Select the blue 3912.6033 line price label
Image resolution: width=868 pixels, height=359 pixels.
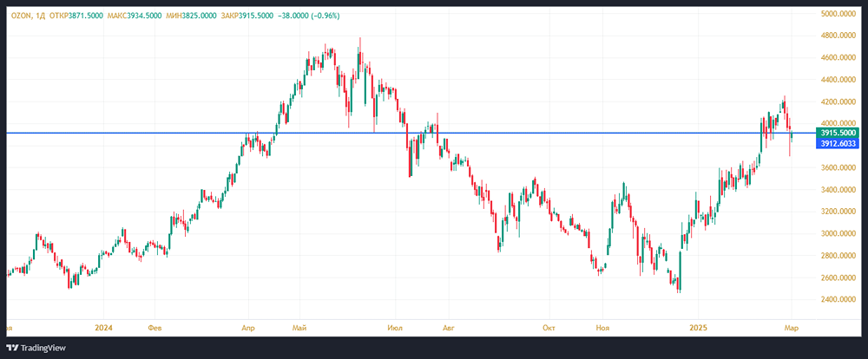pos(838,143)
